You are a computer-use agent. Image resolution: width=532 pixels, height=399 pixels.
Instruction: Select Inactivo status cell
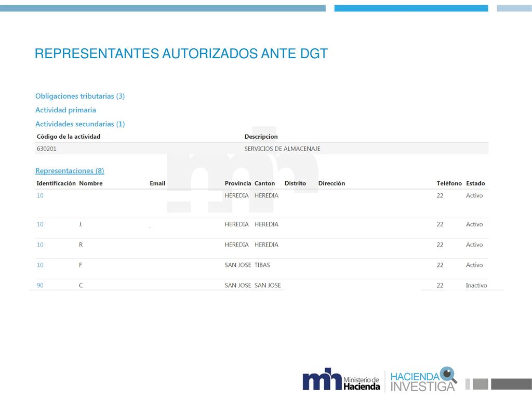pyautogui.click(x=476, y=285)
